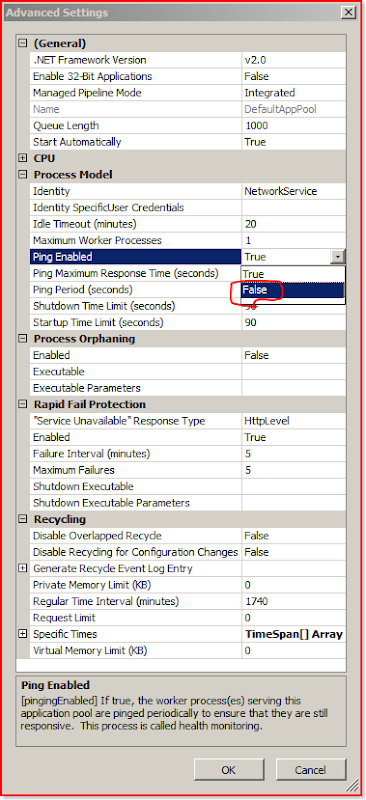Select Private Memory Limit (KB) row

[x=188, y=585]
